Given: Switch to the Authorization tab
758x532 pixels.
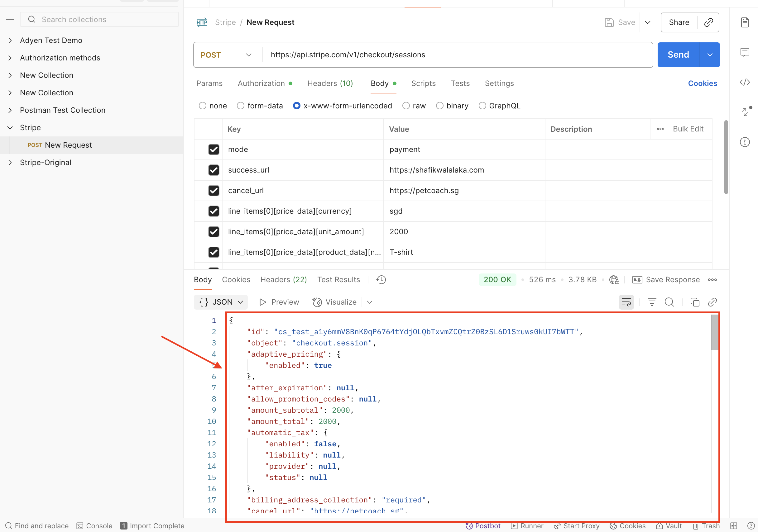Looking at the screenshot, I should (265, 83).
